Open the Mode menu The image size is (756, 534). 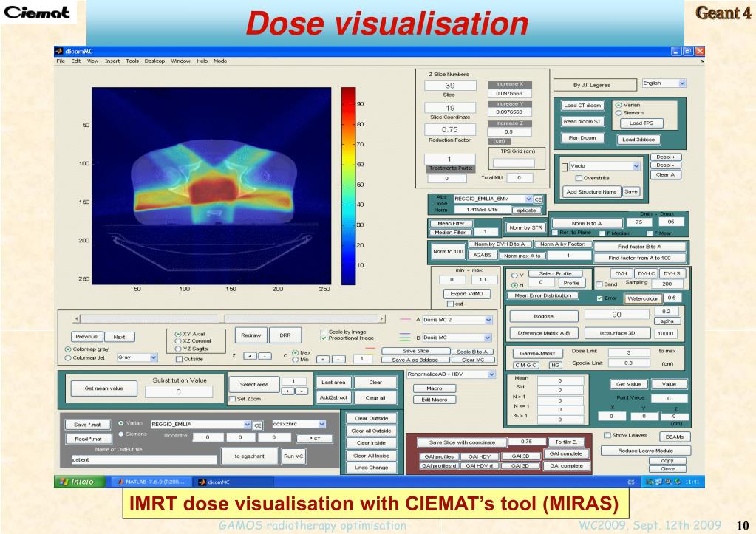[220, 61]
